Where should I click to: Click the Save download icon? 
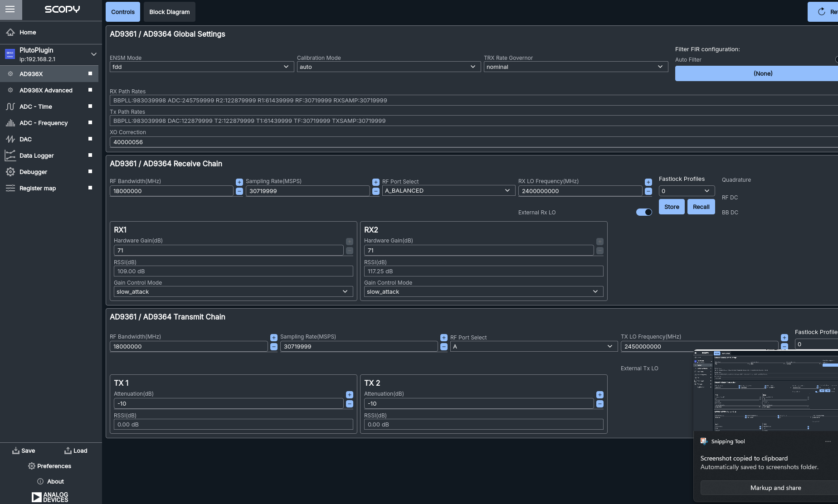click(16, 451)
